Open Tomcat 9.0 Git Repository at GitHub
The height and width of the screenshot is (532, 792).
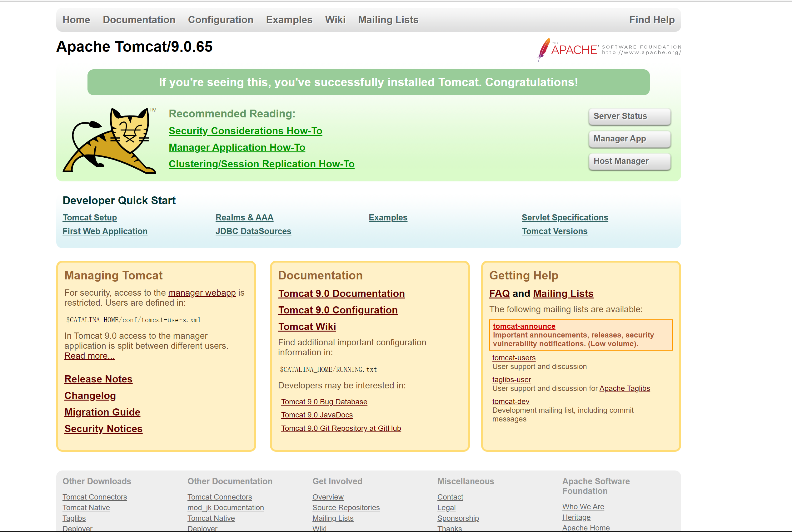coord(341,428)
